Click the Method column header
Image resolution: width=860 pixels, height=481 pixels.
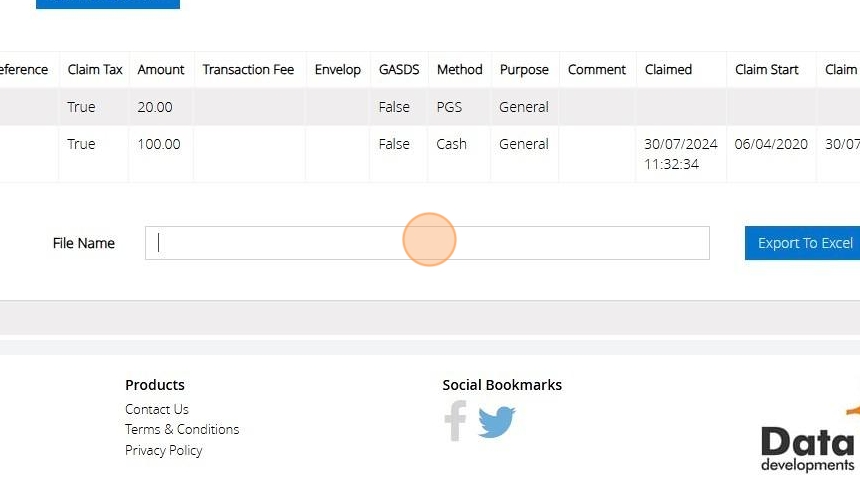[x=459, y=69]
